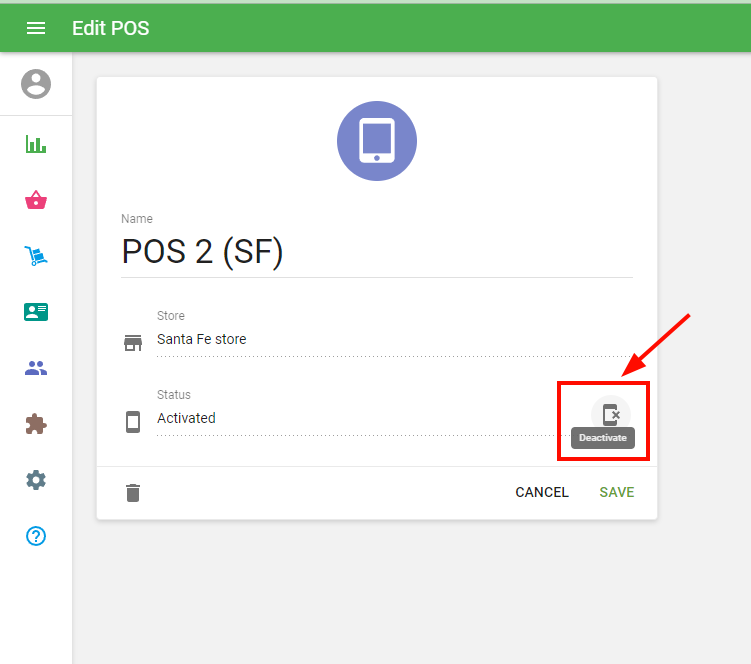This screenshot has height=664, width=751.
Task: Open Customers via the people icon
Action: coord(36,368)
